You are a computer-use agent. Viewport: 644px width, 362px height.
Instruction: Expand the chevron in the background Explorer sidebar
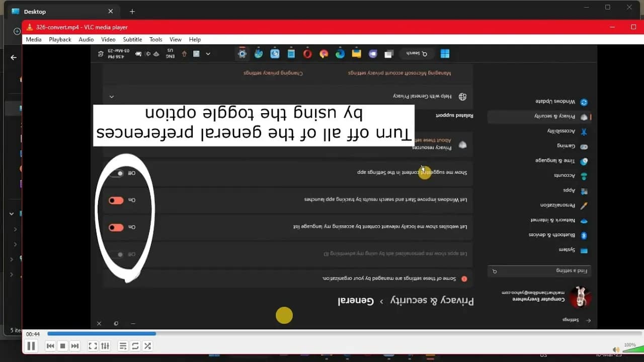12,213
